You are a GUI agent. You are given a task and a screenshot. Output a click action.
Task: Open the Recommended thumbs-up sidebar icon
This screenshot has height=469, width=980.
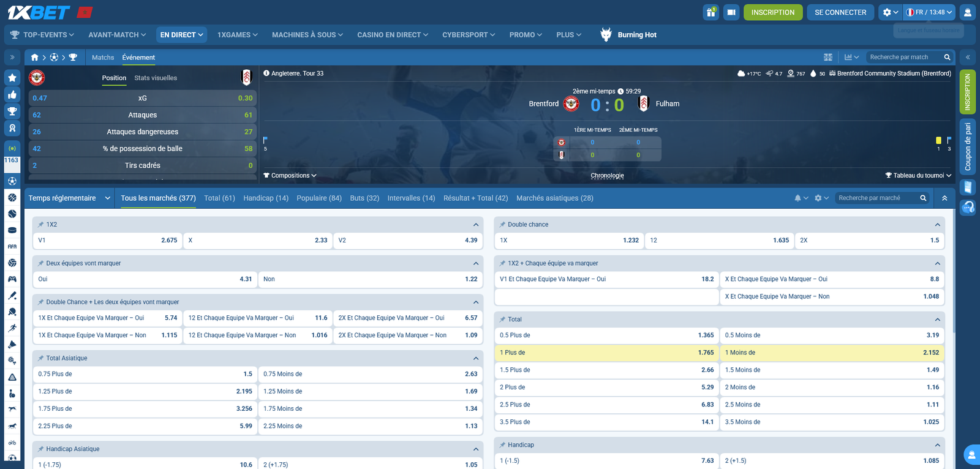[12, 94]
